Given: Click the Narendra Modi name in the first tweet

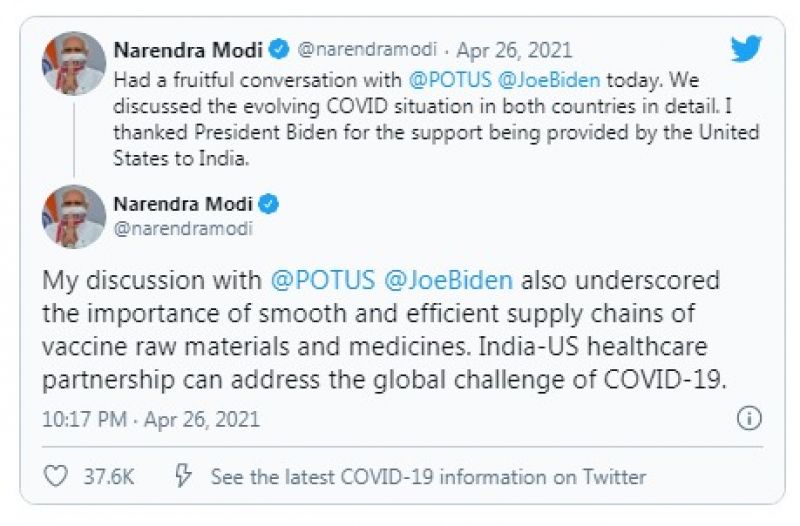Looking at the screenshot, I should tap(190, 49).
